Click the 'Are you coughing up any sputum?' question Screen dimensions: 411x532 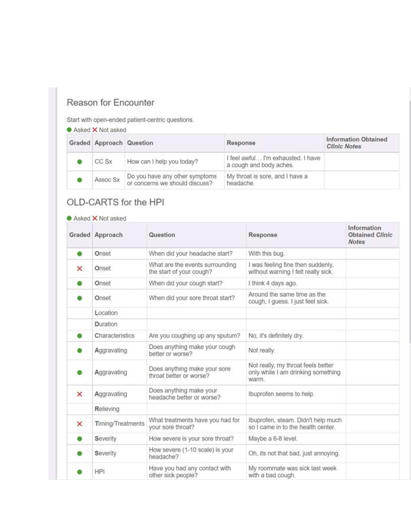tap(194, 336)
